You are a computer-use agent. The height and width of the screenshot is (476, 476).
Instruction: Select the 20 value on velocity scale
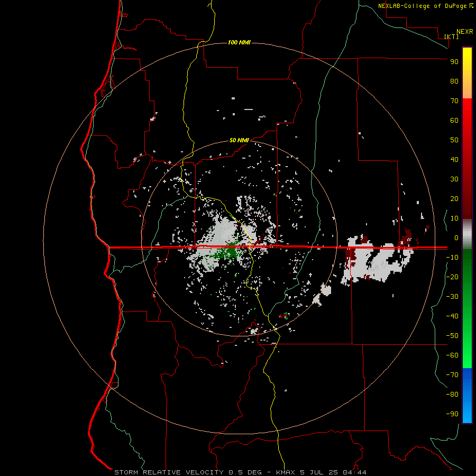[454, 199]
